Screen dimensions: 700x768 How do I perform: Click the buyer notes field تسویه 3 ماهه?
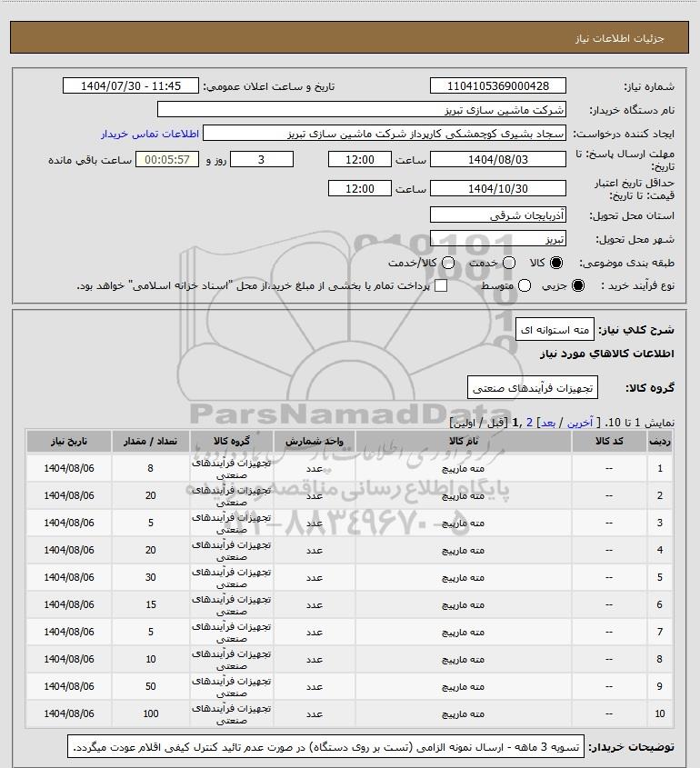tap(325, 747)
